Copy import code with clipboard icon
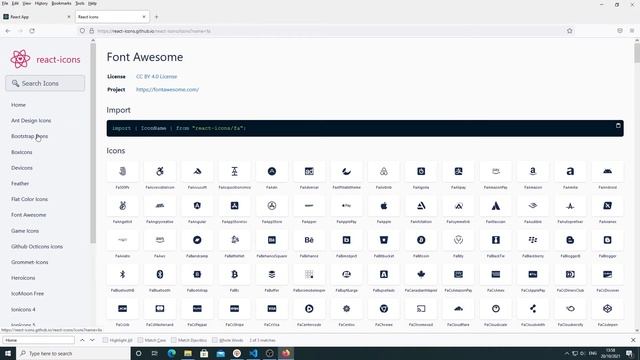 (x=618, y=125)
